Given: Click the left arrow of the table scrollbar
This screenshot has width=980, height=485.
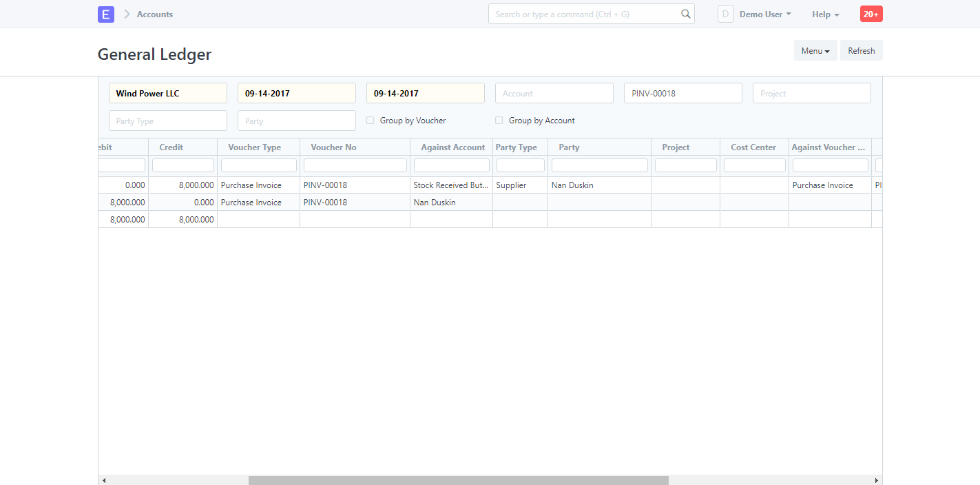Looking at the screenshot, I should click(104, 479).
